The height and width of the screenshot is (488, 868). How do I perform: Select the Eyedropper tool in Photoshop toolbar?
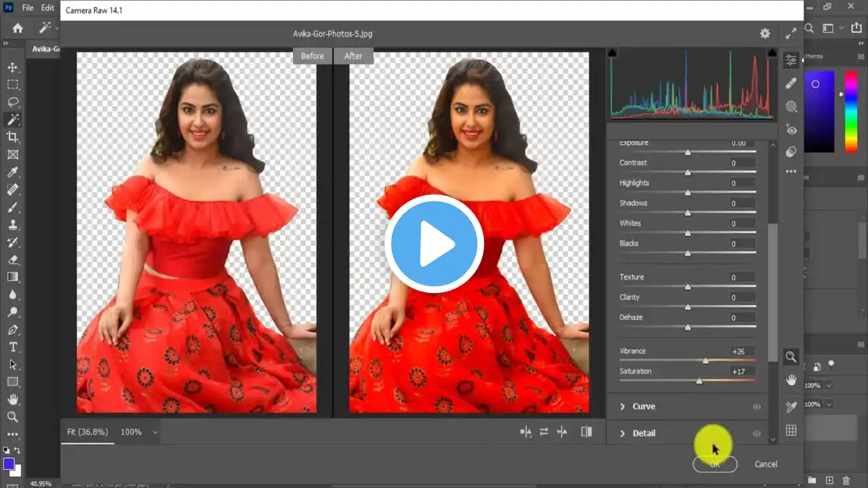coord(13,172)
